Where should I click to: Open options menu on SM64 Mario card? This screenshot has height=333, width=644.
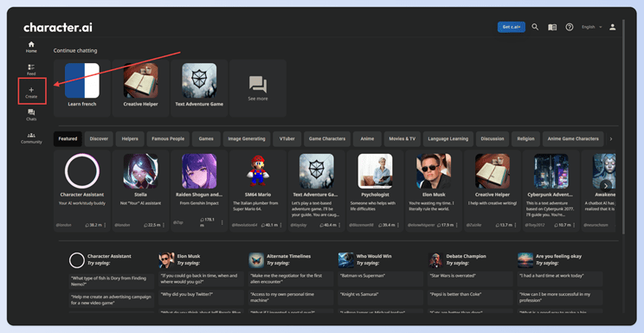pyautogui.click(x=281, y=225)
